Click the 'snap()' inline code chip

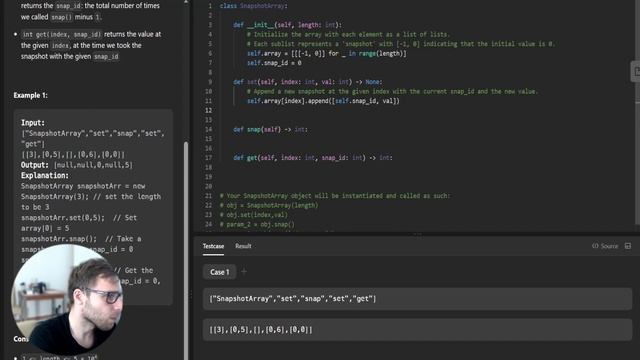click(62, 17)
